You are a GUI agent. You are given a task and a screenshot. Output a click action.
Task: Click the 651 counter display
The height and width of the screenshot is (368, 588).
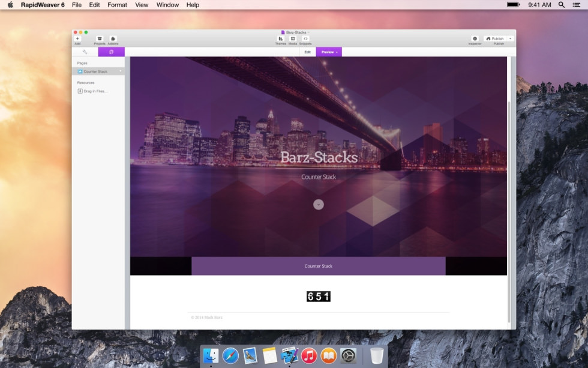[319, 297]
